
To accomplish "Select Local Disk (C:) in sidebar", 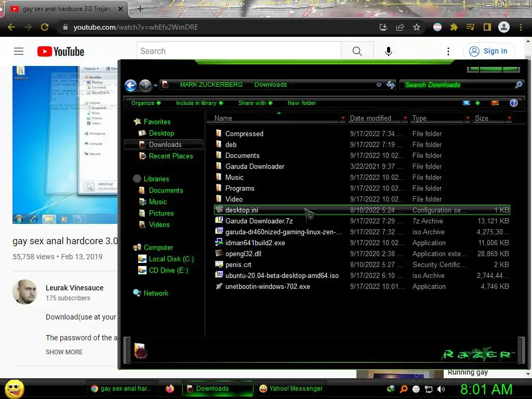I will (171, 259).
